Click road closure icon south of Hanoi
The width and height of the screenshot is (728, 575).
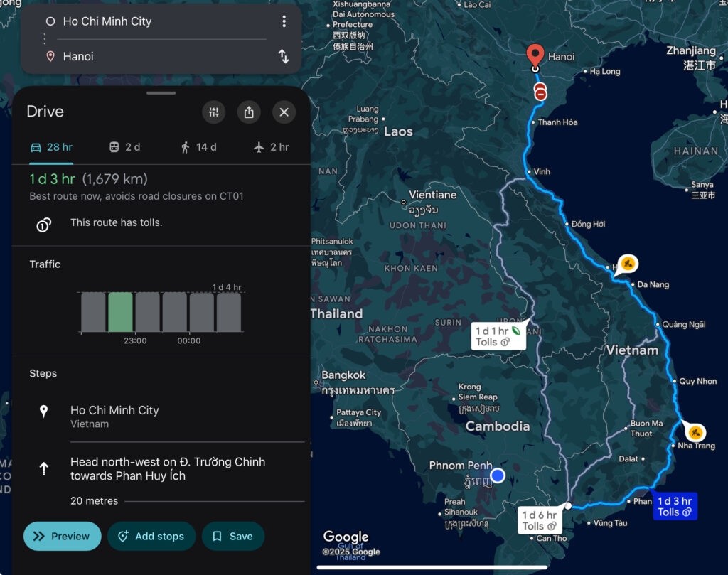pyautogui.click(x=541, y=92)
